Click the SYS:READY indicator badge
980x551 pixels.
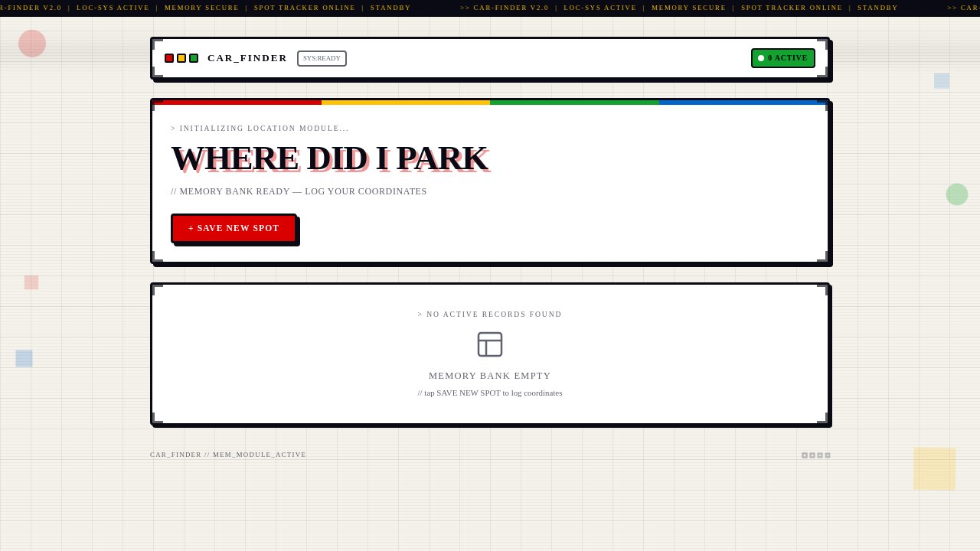pyautogui.click(x=322, y=58)
